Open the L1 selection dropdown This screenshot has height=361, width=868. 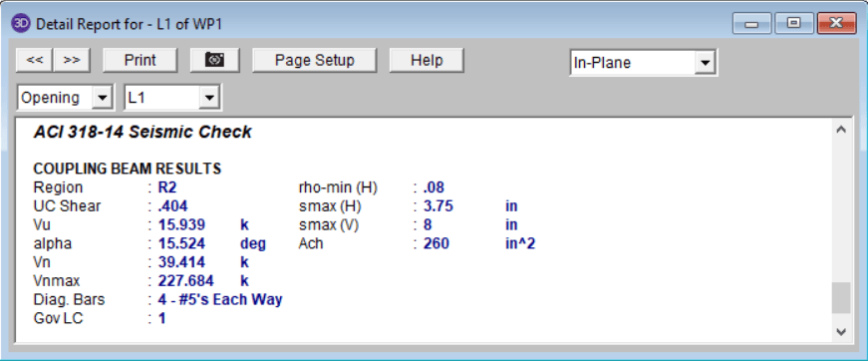(x=208, y=98)
